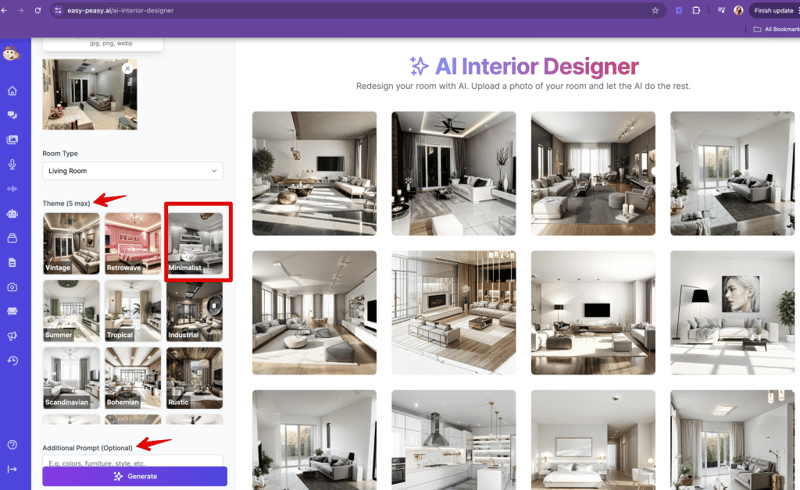Click the Generate button
Viewport: 800px width, 490px height.
tap(135, 476)
